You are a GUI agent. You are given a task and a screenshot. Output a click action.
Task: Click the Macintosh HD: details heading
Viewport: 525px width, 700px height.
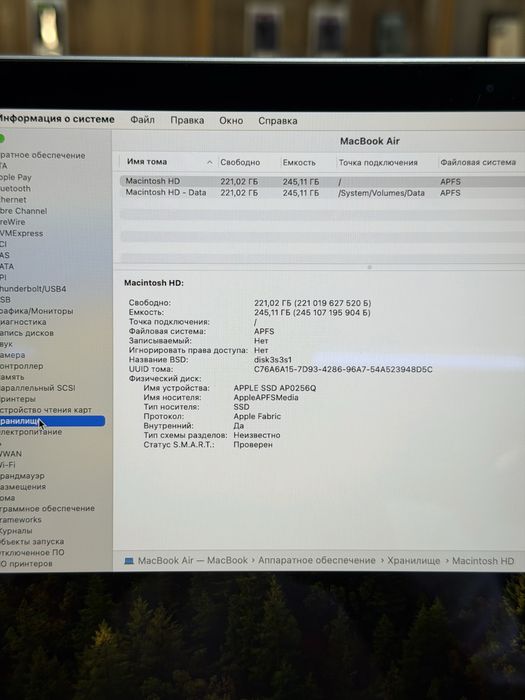[154, 283]
